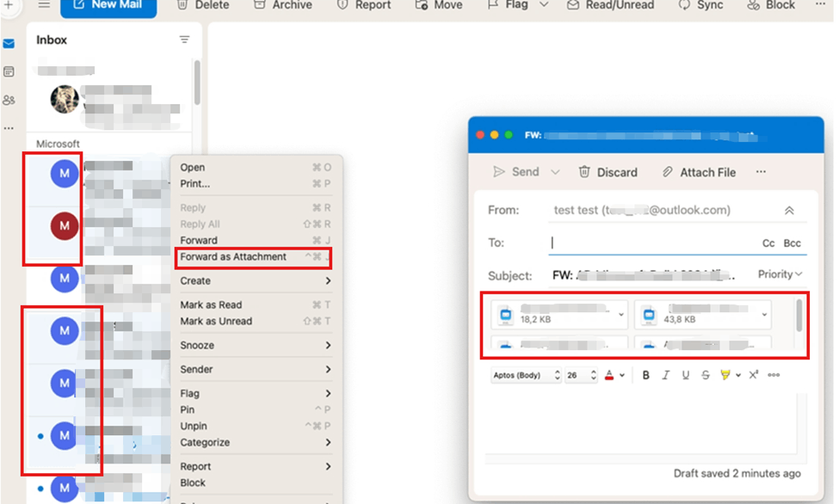The height and width of the screenshot is (504, 839).
Task: Expand the Sender submenu
Action: 256,369
